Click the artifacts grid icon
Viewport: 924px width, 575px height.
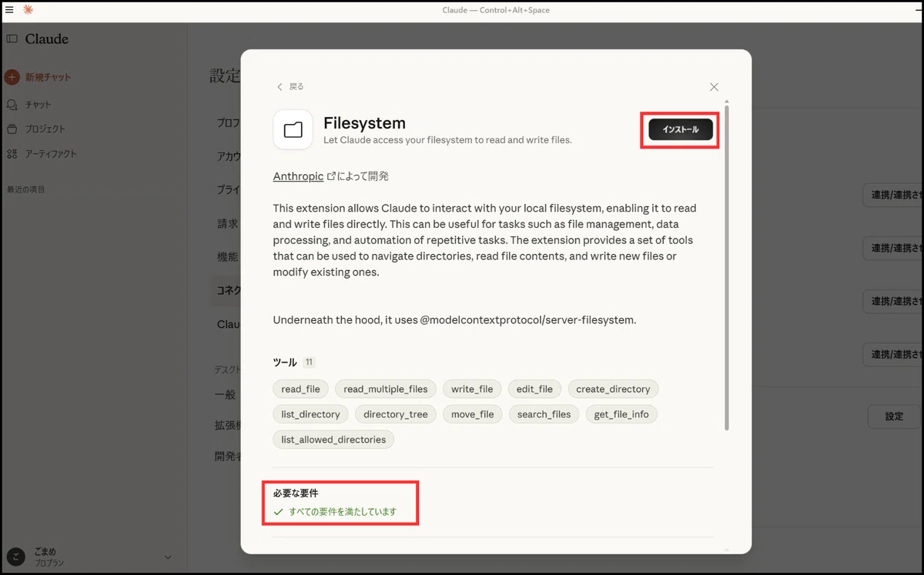pyautogui.click(x=12, y=154)
